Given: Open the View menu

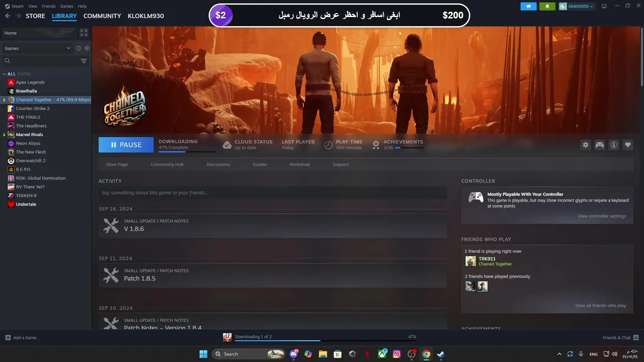Looking at the screenshot, I should 33,6.
